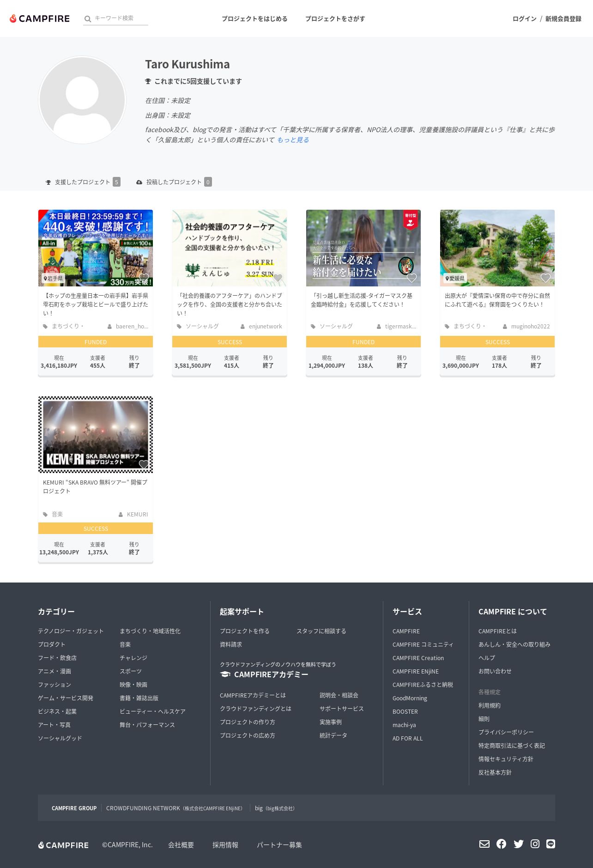Open the LINE icon in footer
The height and width of the screenshot is (868, 593).
click(x=551, y=844)
